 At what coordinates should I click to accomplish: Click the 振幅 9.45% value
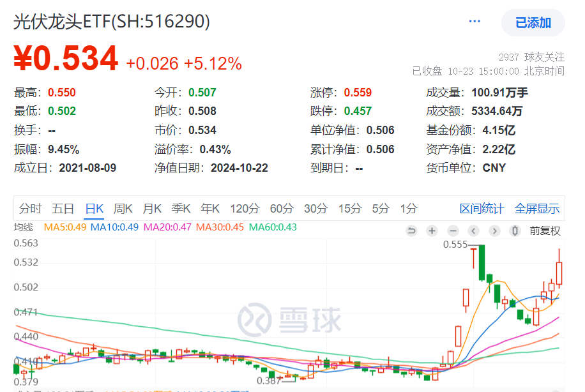pyautogui.click(x=63, y=149)
